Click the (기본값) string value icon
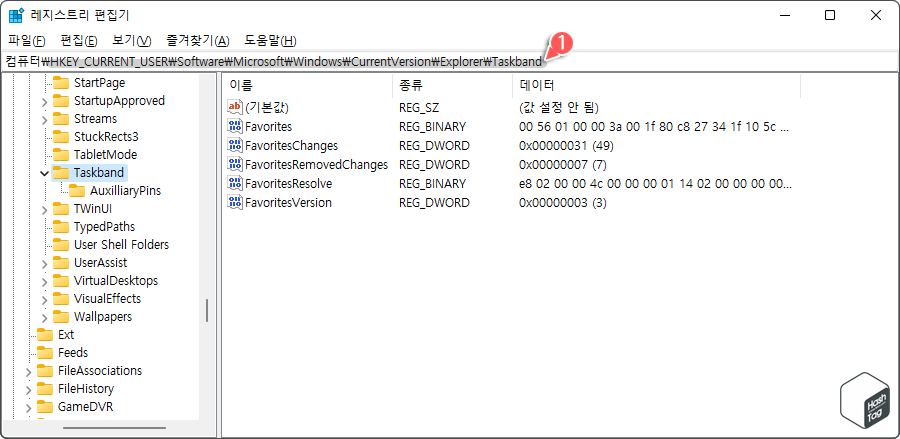This screenshot has height=439, width=900. coord(235,107)
